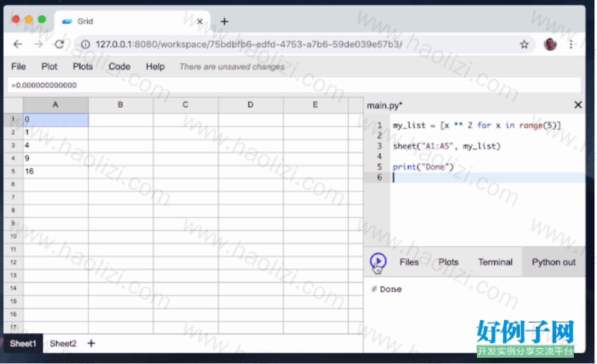Select row 1 header

(13, 119)
